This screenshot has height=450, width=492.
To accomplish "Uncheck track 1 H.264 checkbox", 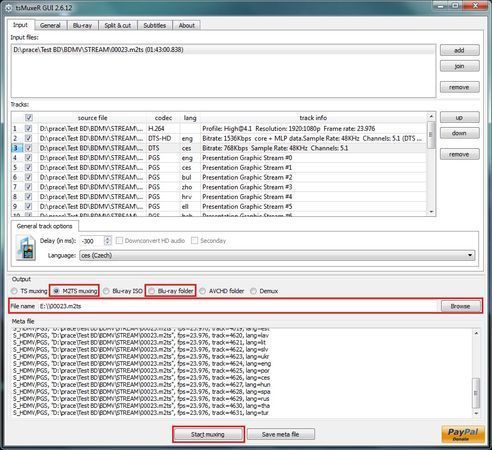I will point(29,128).
